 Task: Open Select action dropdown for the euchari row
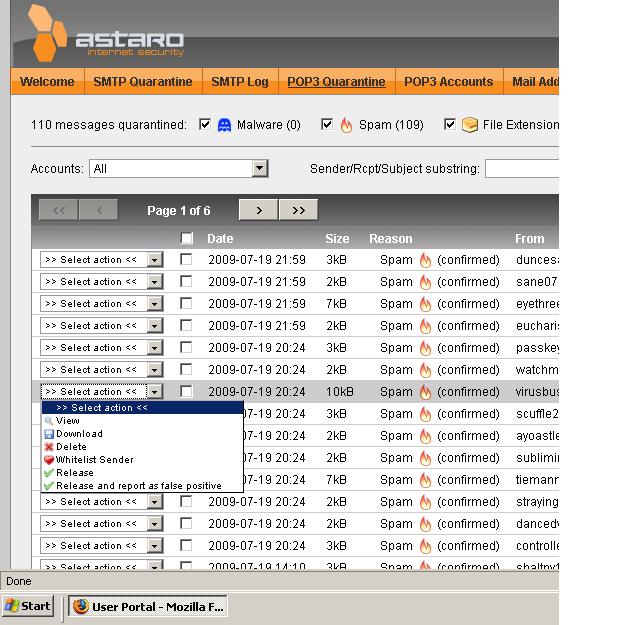102,326
